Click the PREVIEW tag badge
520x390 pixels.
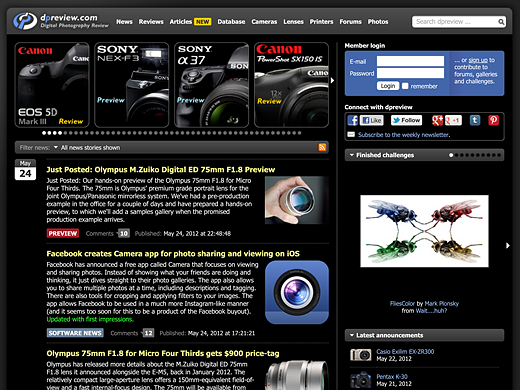pyautogui.click(x=63, y=233)
